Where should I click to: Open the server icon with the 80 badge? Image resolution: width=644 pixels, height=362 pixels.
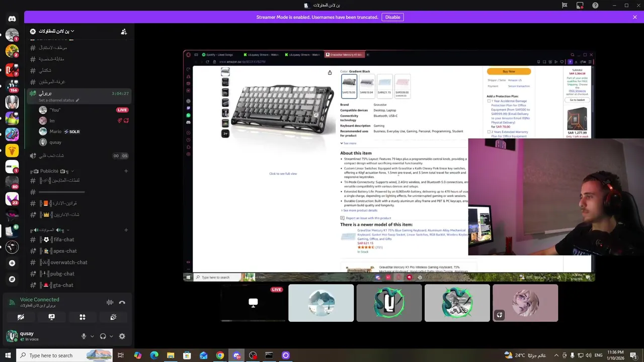tap(12, 182)
